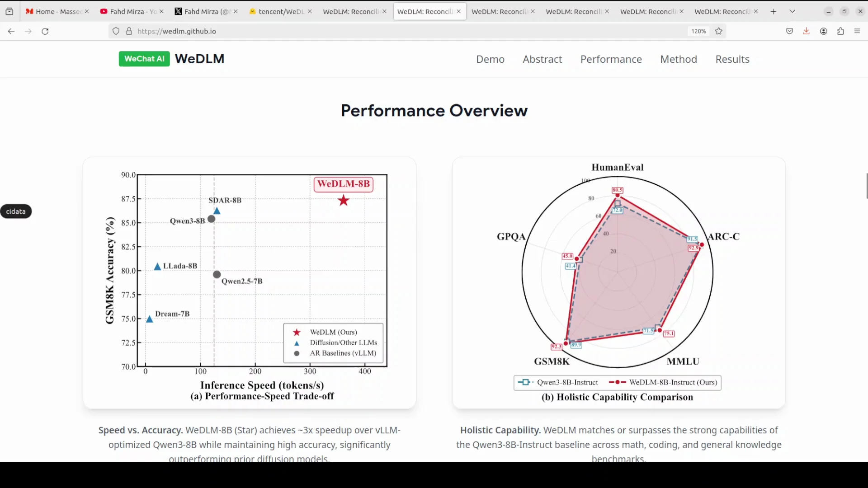868x488 pixels.
Task: Open the tracking protection shield icon
Action: 116,31
